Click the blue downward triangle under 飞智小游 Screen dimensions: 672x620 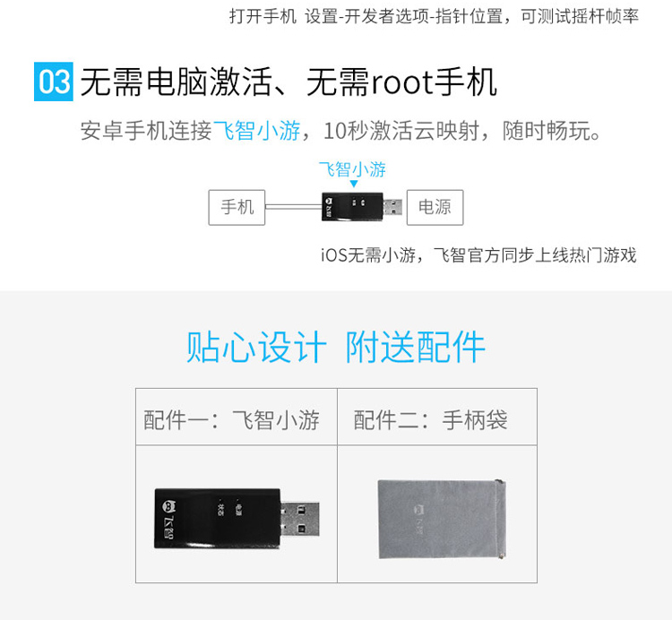point(354,184)
